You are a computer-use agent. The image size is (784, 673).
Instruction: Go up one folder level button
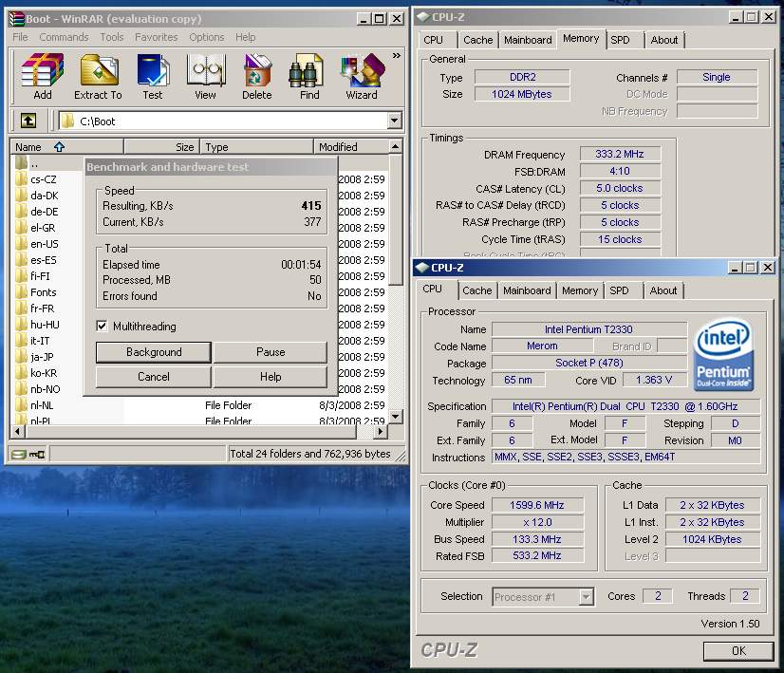coord(28,121)
